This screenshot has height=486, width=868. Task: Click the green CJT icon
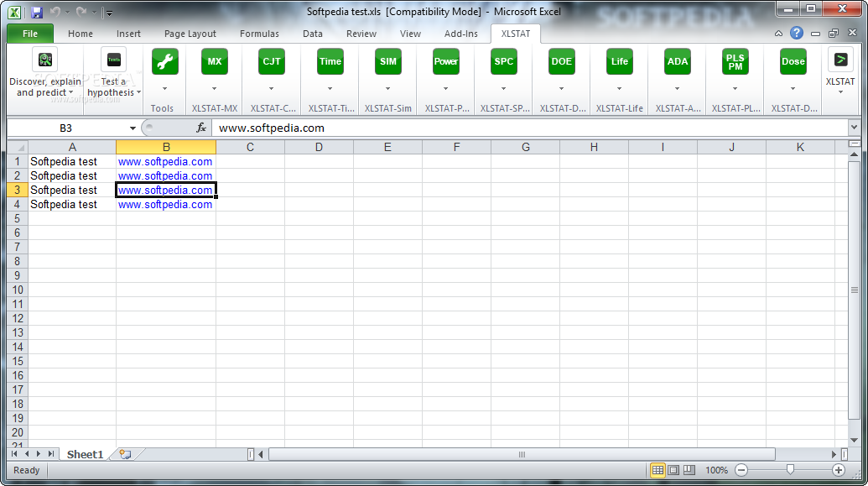271,61
